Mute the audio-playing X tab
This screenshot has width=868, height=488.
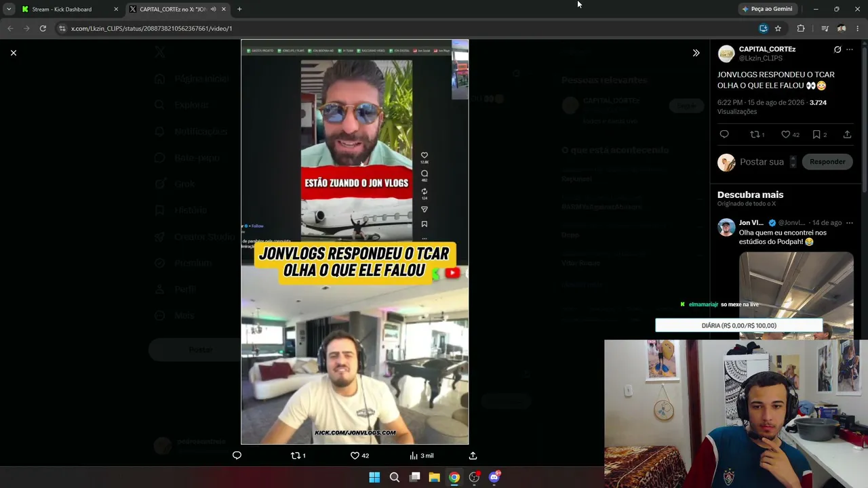[213, 9]
